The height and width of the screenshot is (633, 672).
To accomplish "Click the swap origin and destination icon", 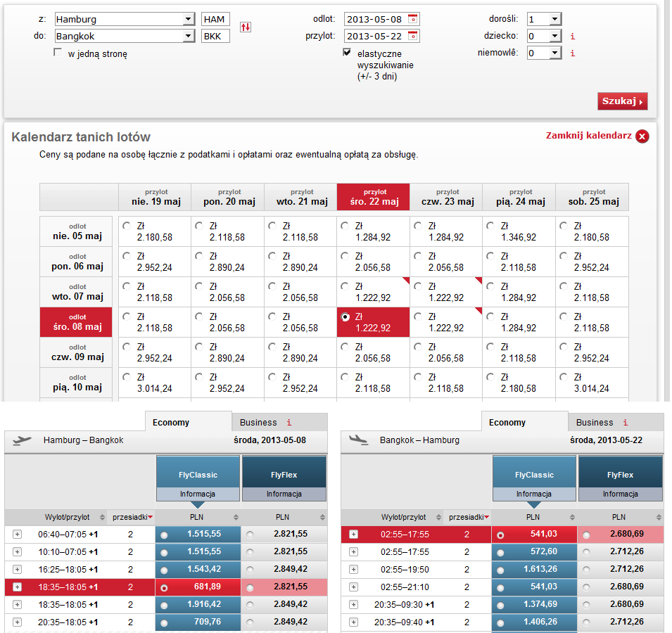I will pos(246,27).
